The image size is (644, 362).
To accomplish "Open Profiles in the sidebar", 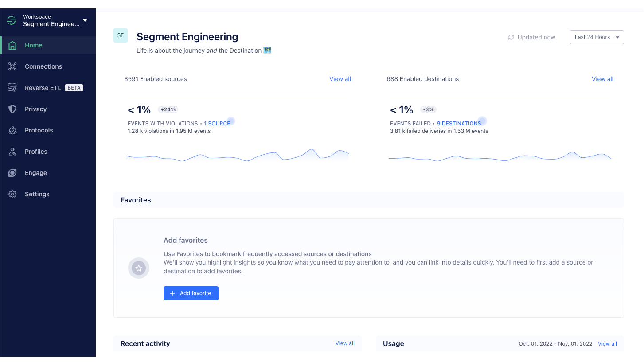I will pyautogui.click(x=48, y=152).
